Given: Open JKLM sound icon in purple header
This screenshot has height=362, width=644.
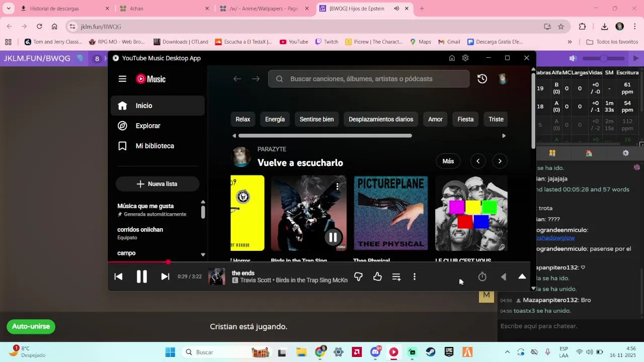Looking at the screenshot, I should click(x=573, y=59).
